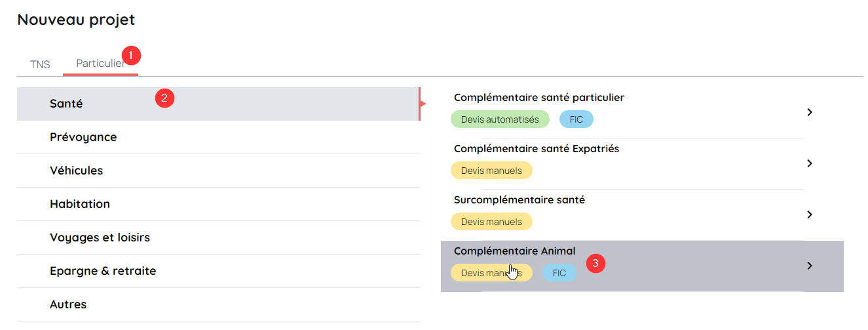868x330 pixels.
Task: Open the Santé category
Action: tap(66, 104)
